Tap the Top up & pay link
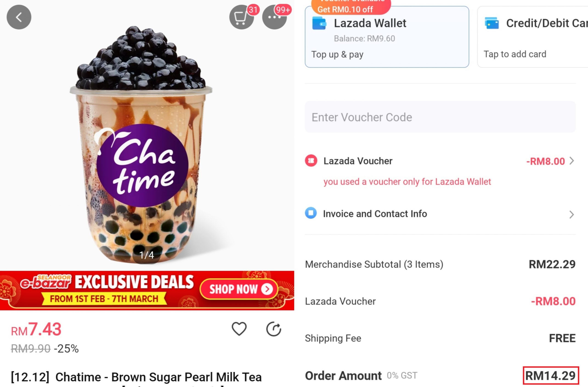The width and height of the screenshot is (588, 387). [x=337, y=54]
